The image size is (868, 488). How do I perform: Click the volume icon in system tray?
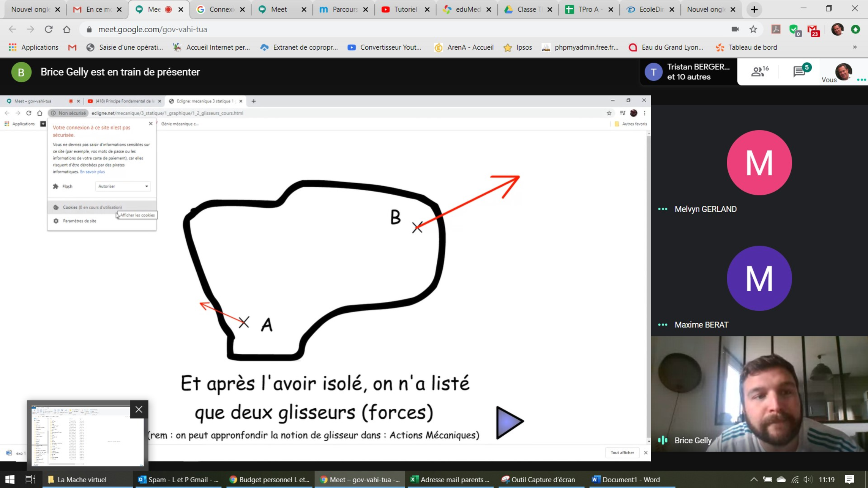coord(808,479)
